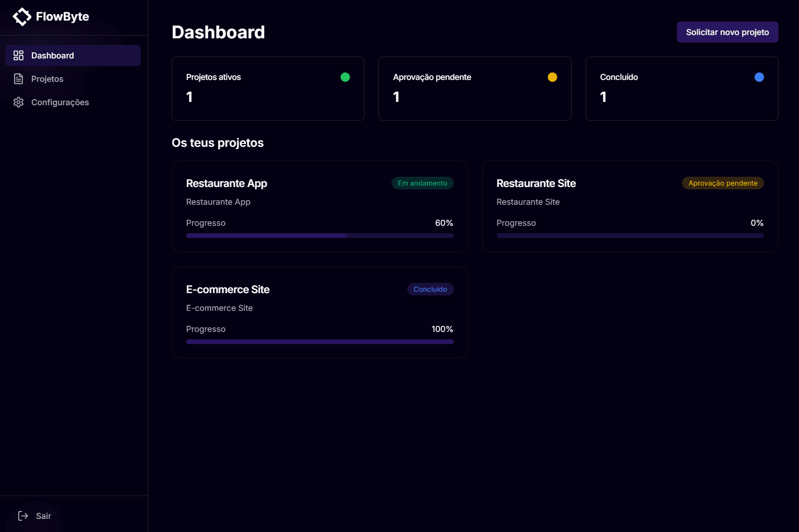Image resolution: width=799 pixels, height=532 pixels.
Task: Click the 100% progress value
Action: [x=442, y=329]
